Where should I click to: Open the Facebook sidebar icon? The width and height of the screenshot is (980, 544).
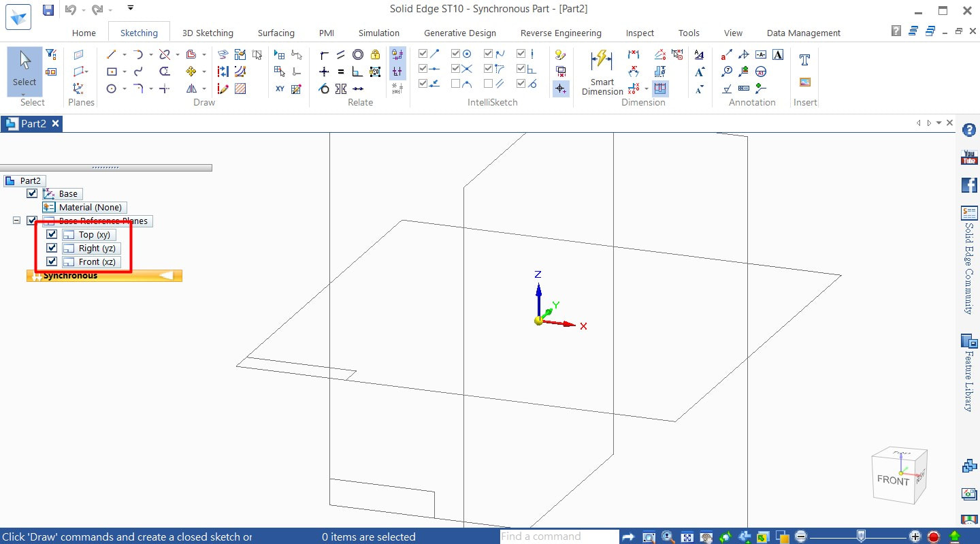coord(969,185)
